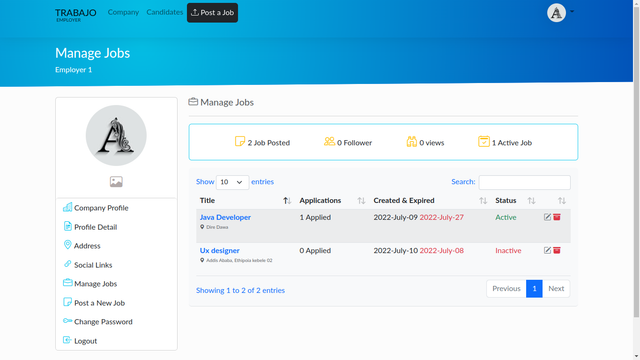Sort the table by Applications column
Screen dimensions: 640x360
tap(332, 200)
